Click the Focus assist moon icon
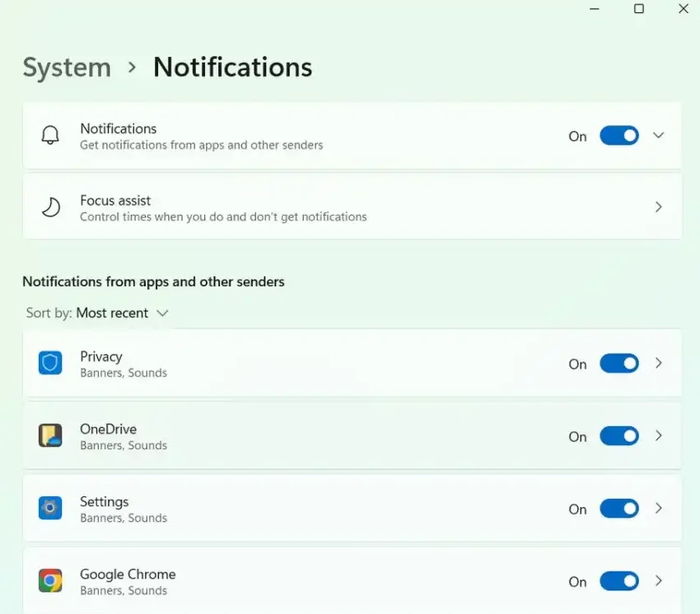Screen dimensions: 700x614 coord(51,207)
